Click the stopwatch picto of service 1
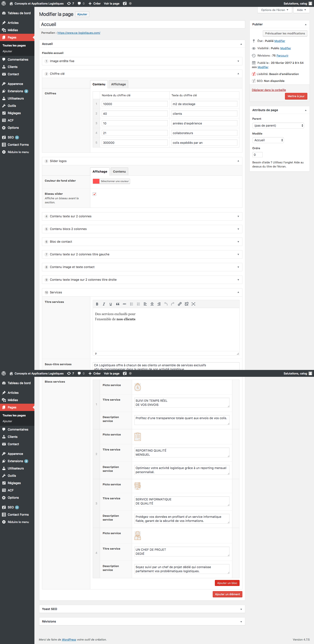Viewport: 314px width, 644px height. tap(138, 387)
